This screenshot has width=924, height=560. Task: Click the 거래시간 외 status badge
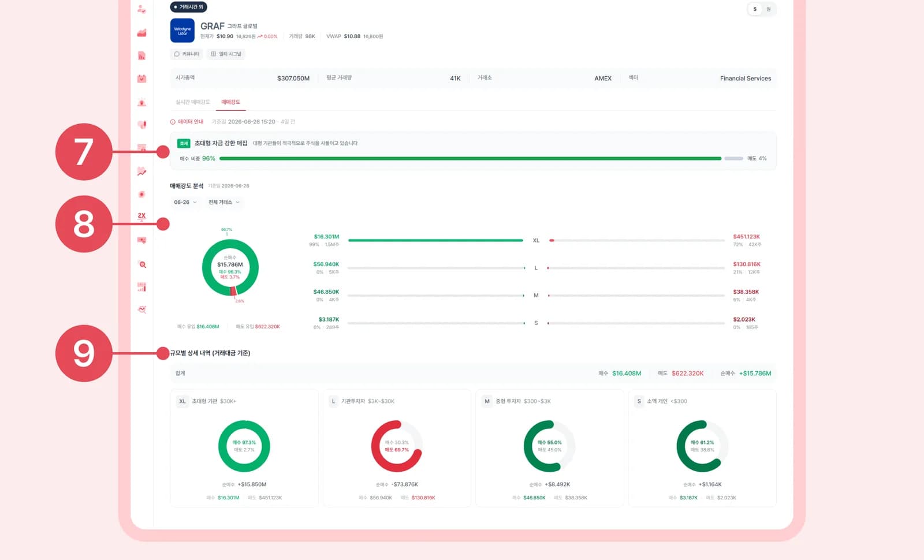point(188,7)
